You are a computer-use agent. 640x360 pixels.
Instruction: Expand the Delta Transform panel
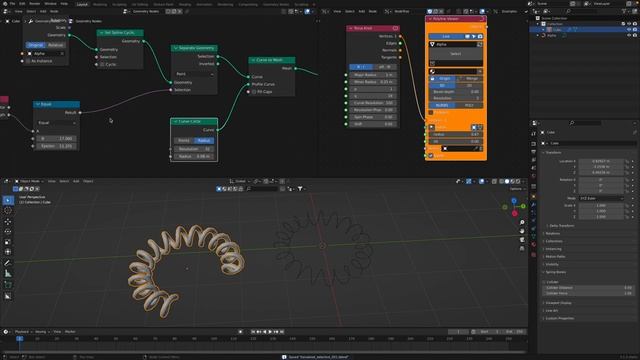tap(562, 226)
